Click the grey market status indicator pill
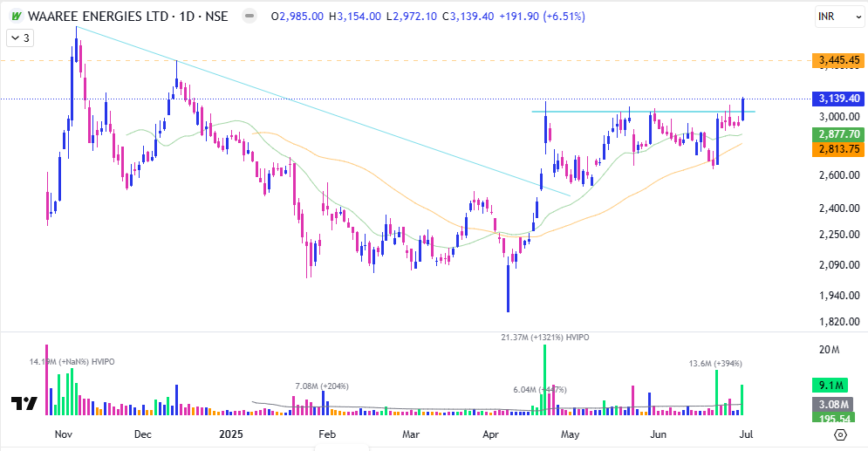868x451 pixels. tap(249, 16)
